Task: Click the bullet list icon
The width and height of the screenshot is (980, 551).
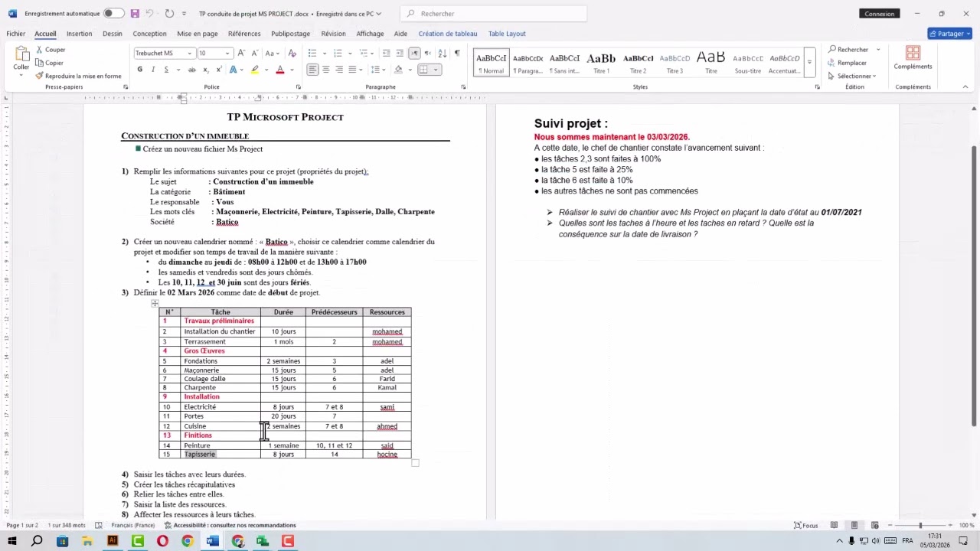Action: pyautogui.click(x=312, y=54)
